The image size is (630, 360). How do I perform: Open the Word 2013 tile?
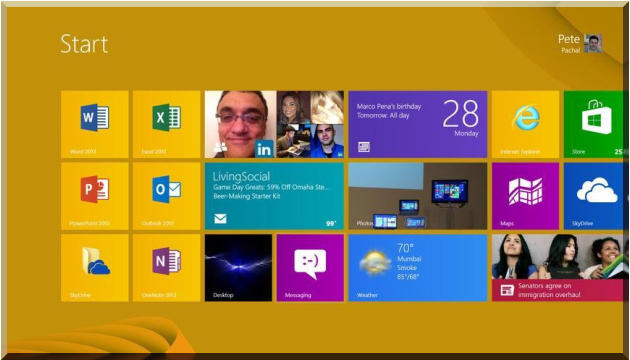[x=95, y=124]
